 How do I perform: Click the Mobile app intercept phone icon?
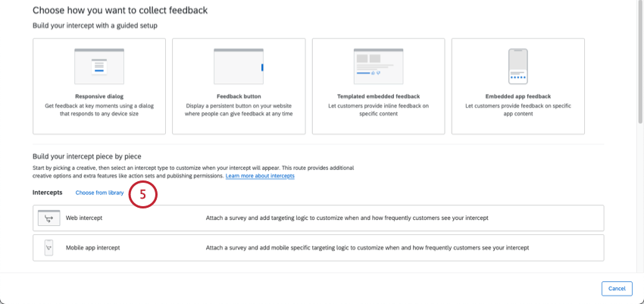(x=49, y=248)
